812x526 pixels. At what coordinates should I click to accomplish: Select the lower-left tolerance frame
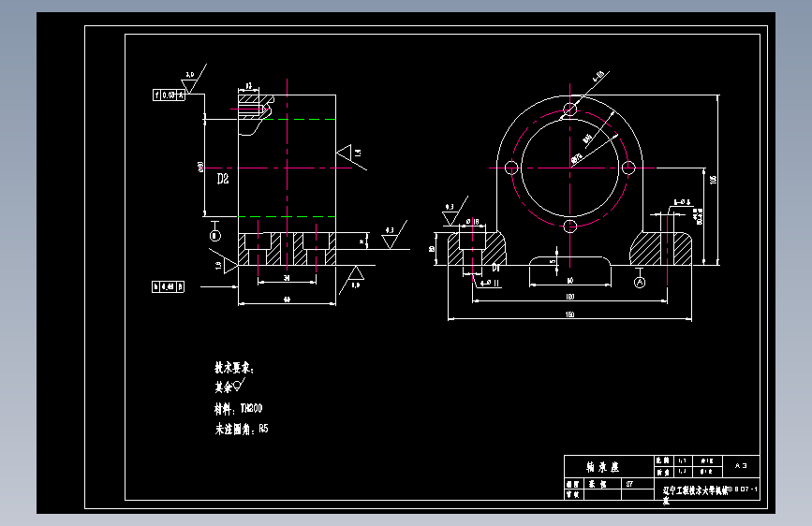tap(168, 286)
